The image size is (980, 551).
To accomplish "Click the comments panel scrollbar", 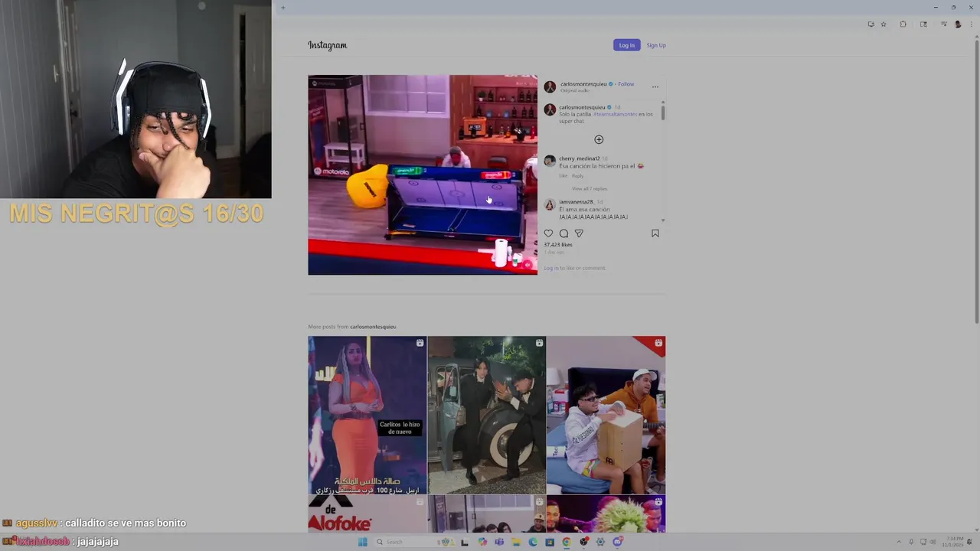I will [663, 112].
